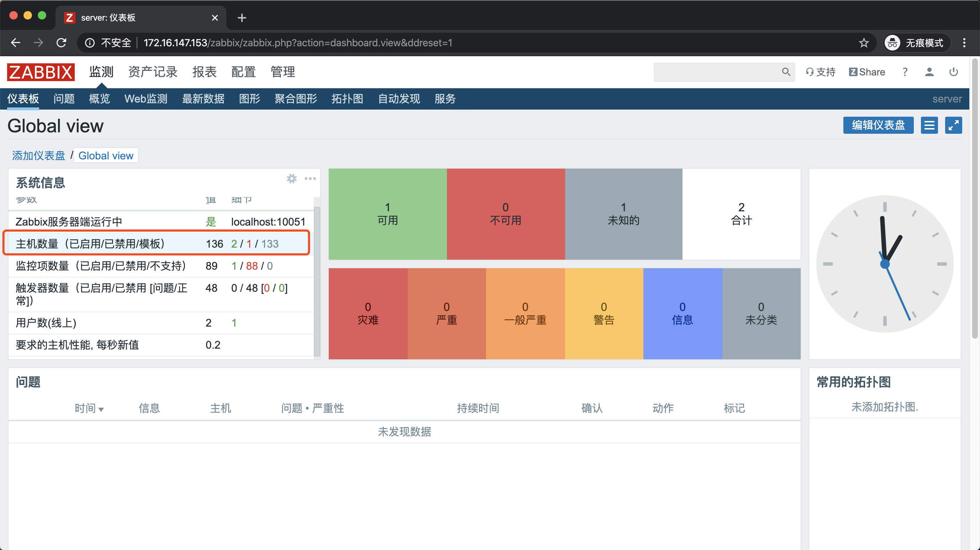Reload the page with refresh icon
980x550 pixels.
pyautogui.click(x=61, y=43)
